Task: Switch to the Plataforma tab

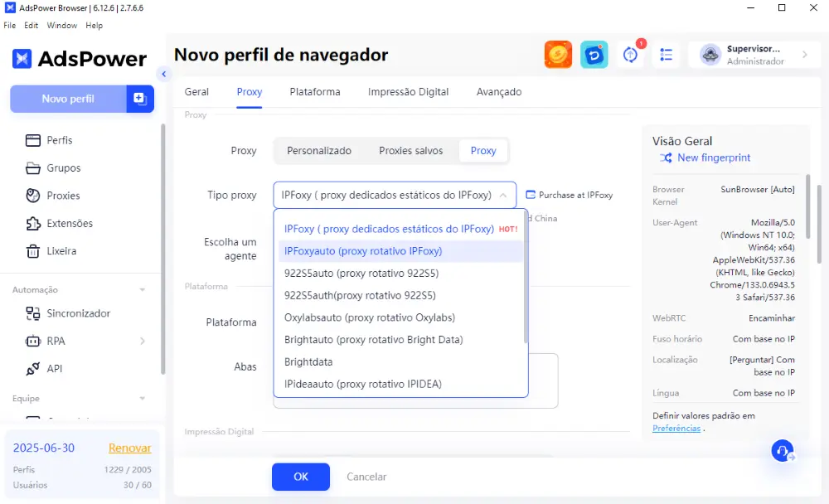Action: tap(315, 92)
